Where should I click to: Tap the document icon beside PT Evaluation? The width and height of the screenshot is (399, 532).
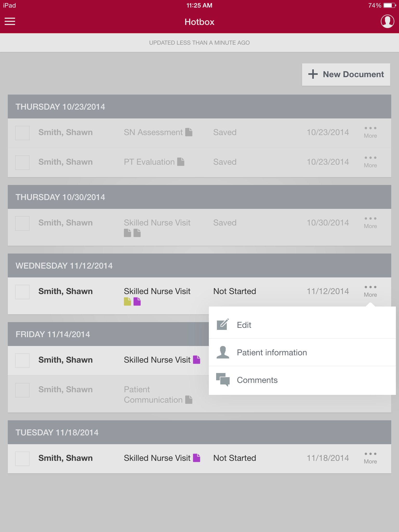[181, 162]
